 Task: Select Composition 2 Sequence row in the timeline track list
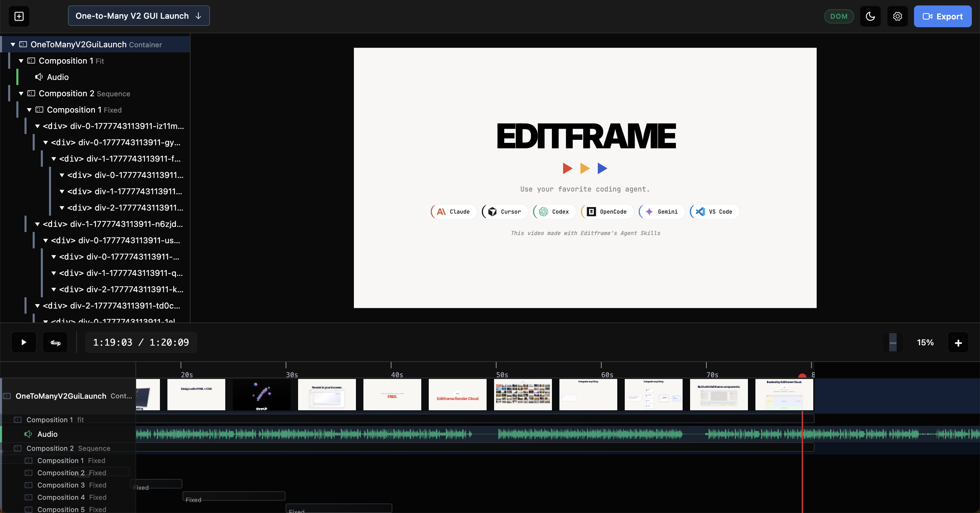[68, 448]
